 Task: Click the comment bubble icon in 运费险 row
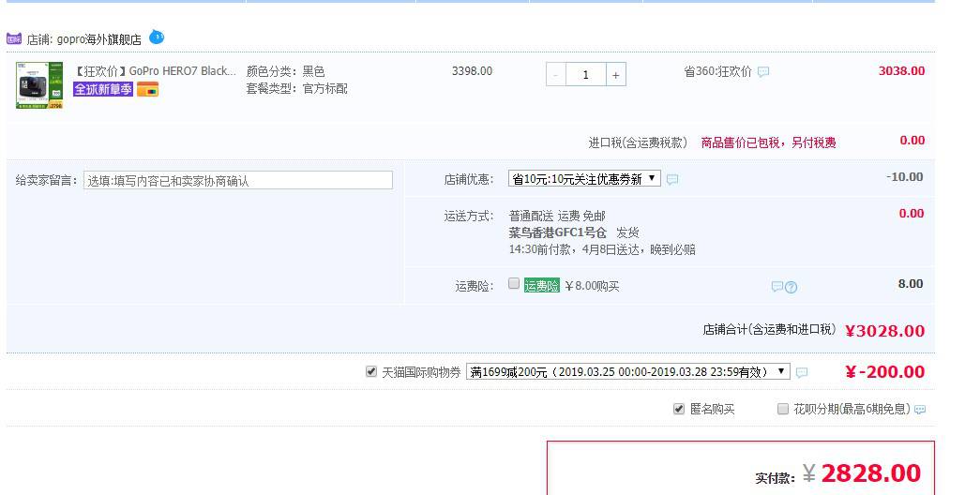tap(776, 287)
